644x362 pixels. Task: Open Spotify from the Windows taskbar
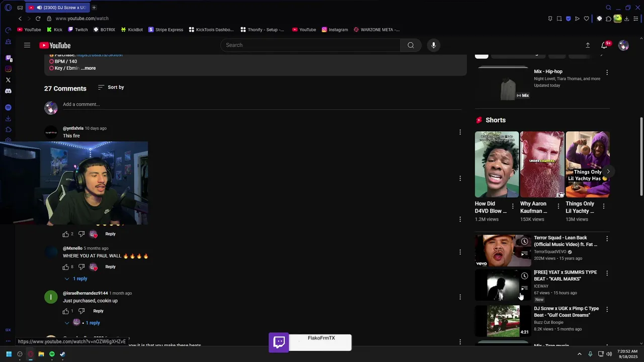(52, 354)
